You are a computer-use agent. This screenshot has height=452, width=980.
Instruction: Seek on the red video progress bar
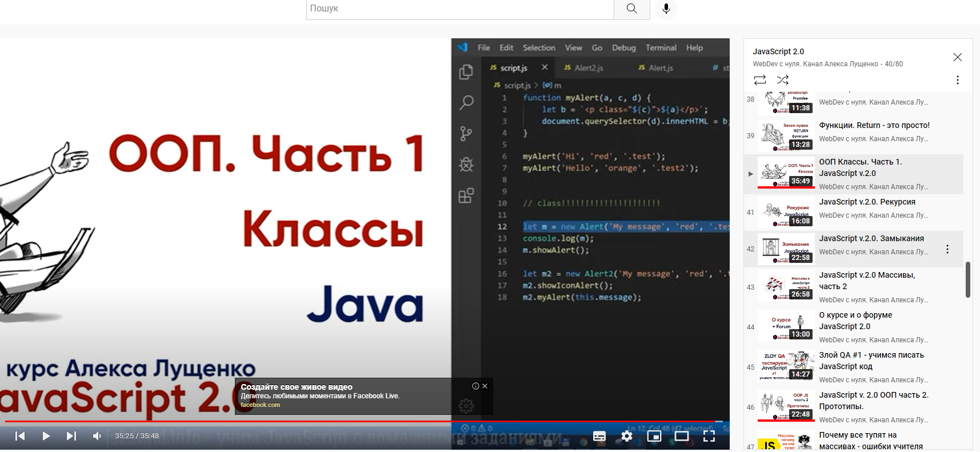363,422
